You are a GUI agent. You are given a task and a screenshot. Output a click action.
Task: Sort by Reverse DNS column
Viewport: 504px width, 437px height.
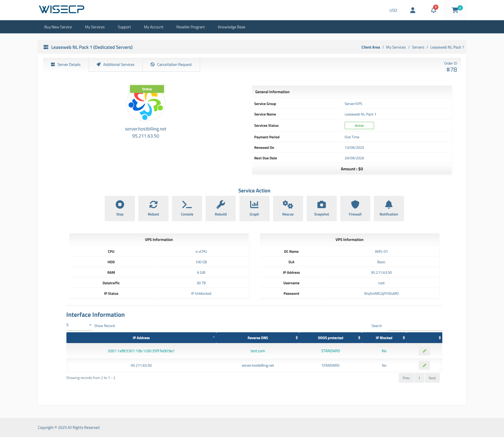[x=258, y=338]
